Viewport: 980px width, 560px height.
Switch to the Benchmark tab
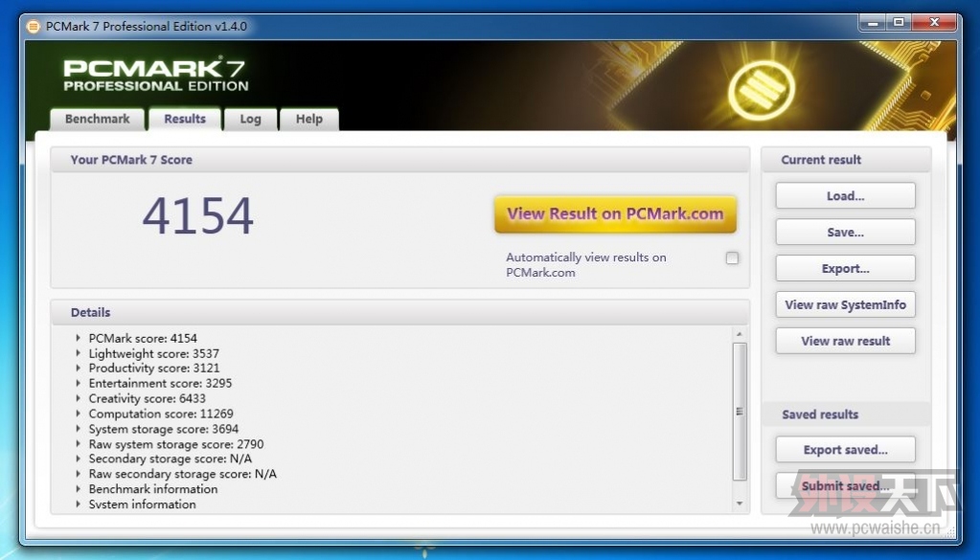pyautogui.click(x=98, y=120)
